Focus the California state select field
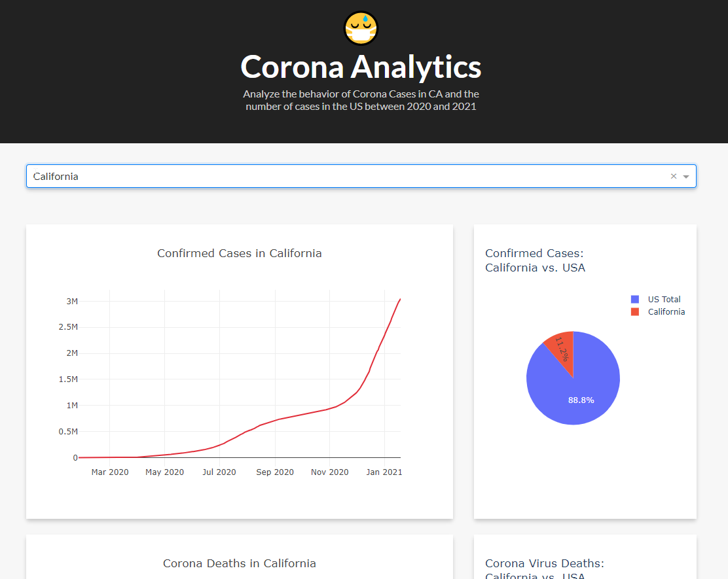 (x=327, y=176)
